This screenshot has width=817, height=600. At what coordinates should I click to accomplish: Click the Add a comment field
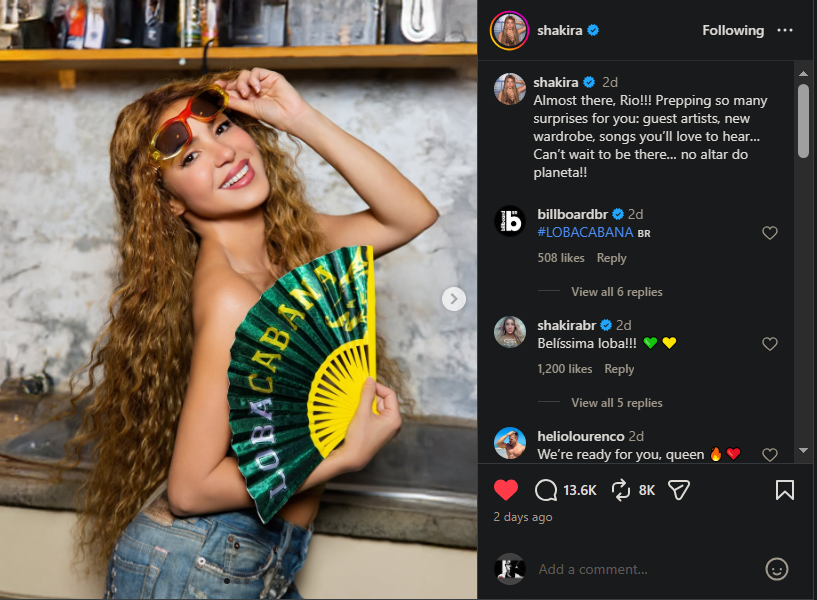click(x=640, y=569)
